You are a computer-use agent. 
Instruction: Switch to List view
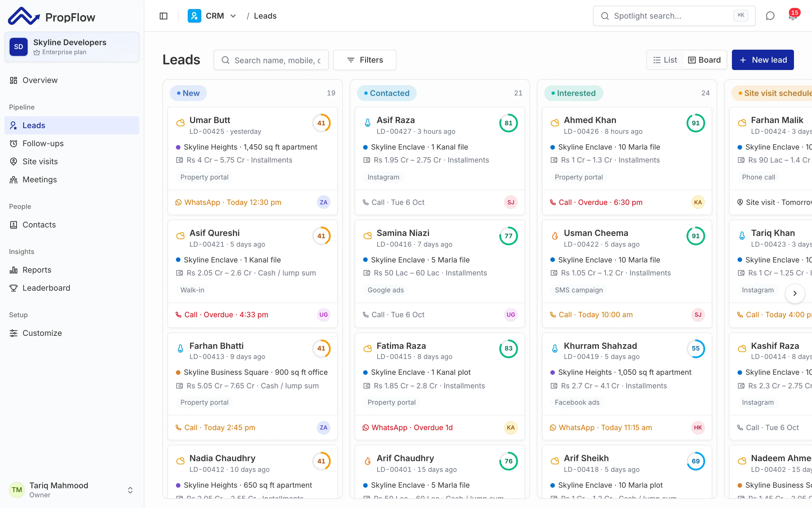click(x=665, y=60)
